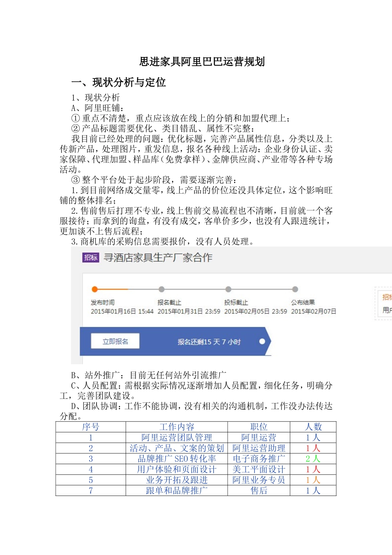Click the cell 阿里运营团队管理
392x555 pixels.
(177, 438)
